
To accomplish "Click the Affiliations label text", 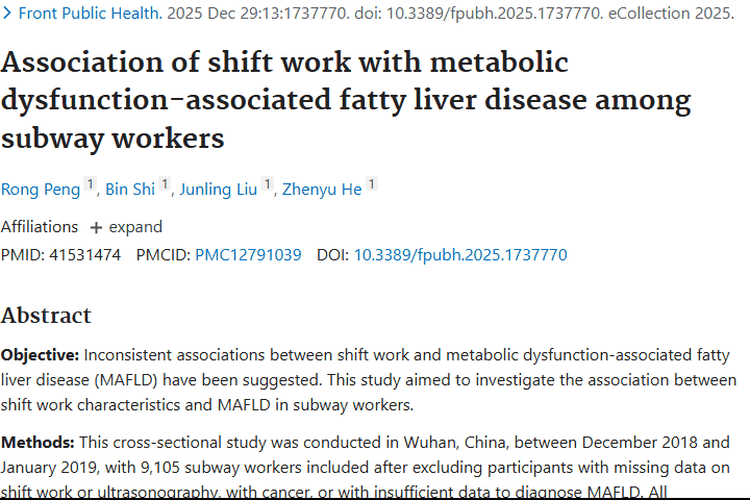I will 39,227.
